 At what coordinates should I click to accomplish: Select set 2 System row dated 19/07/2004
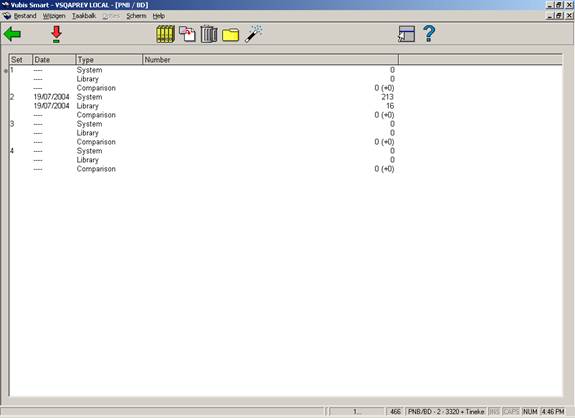click(204, 97)
